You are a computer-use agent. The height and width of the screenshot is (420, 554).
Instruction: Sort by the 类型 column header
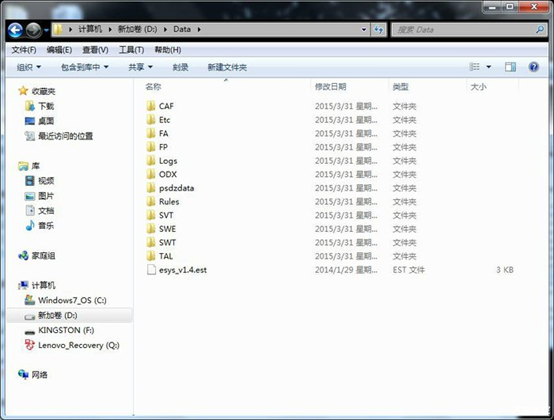pyautogui.click(x=400, y=87)
